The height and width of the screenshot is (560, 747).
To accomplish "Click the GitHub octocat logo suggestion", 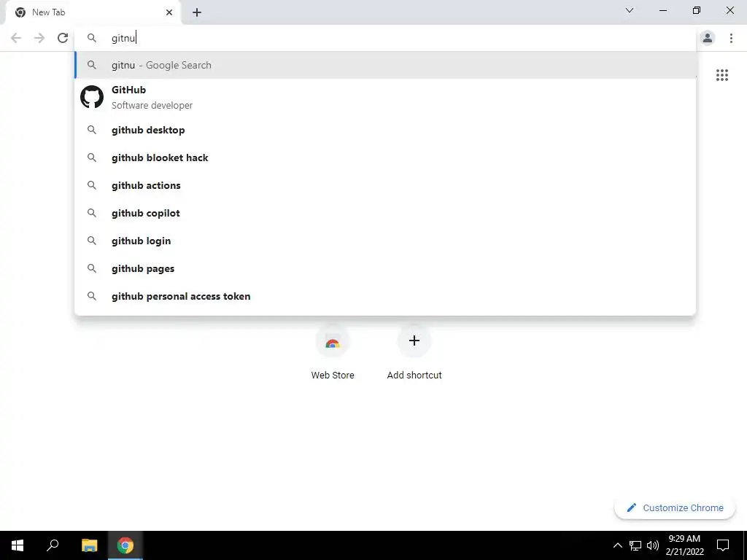I will tap(92, 97).
